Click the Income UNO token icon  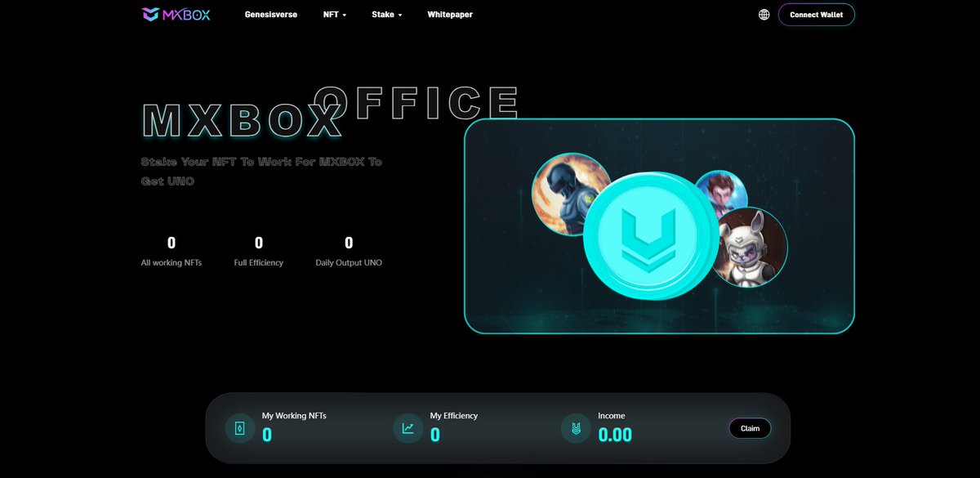[577, 428]
